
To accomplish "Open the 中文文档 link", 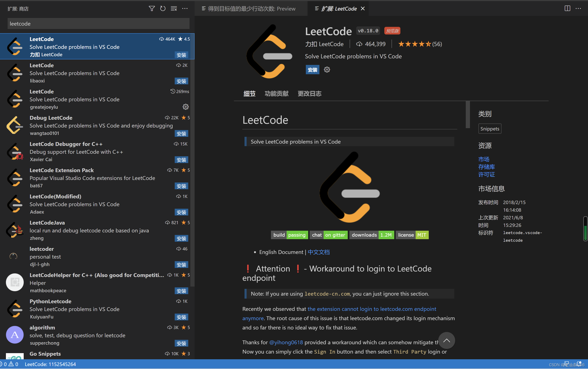I will click(x=318, y=252).
